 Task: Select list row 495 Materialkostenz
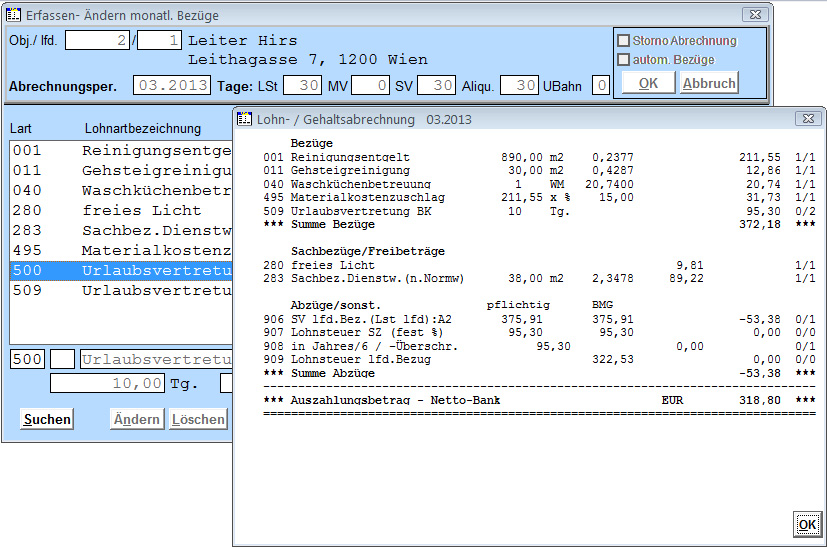(x=121, y=251)
